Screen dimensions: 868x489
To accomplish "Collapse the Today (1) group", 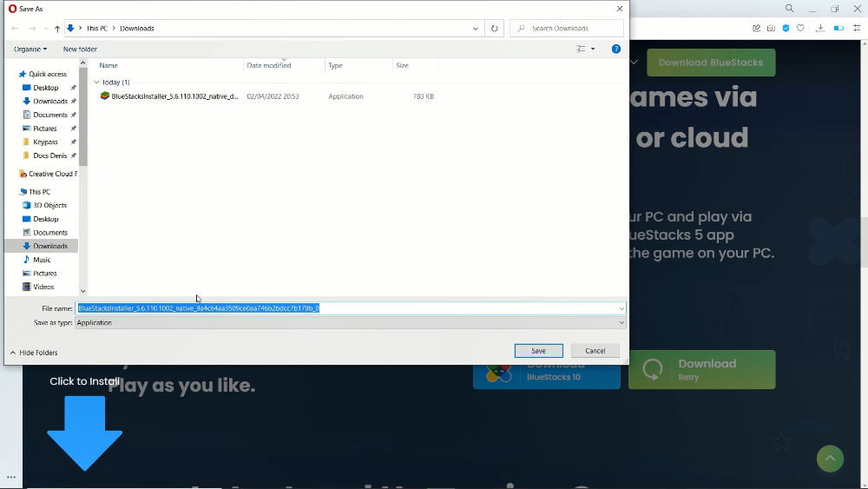I will pos(97,82).
